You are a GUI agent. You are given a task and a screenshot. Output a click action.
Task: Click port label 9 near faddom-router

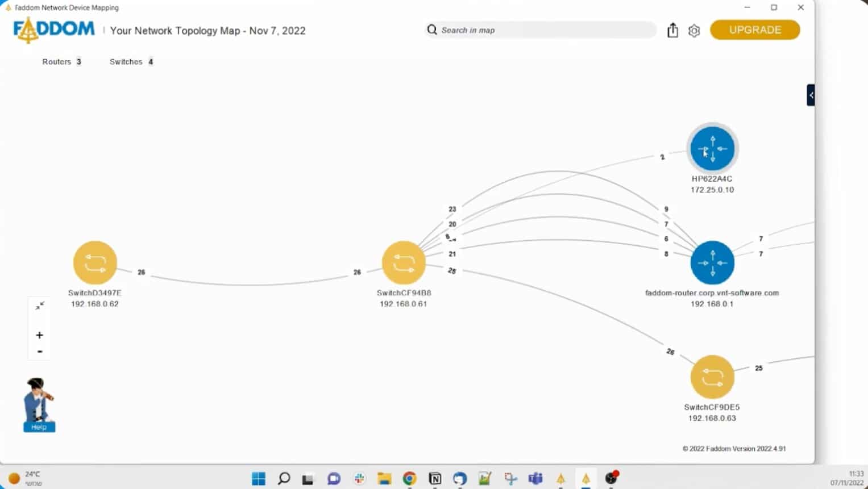tap(666, 209)
